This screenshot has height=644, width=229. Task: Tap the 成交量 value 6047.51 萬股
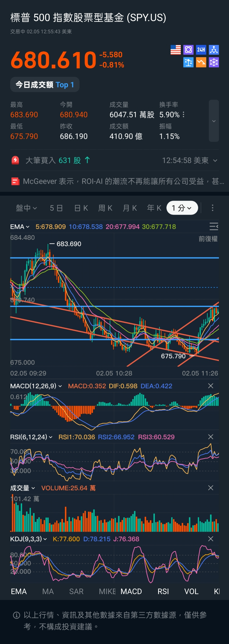tap(132, 115)
